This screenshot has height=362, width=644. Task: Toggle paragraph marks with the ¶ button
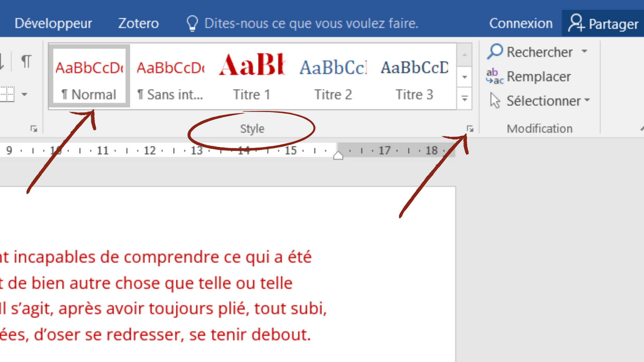pos(26,61)
